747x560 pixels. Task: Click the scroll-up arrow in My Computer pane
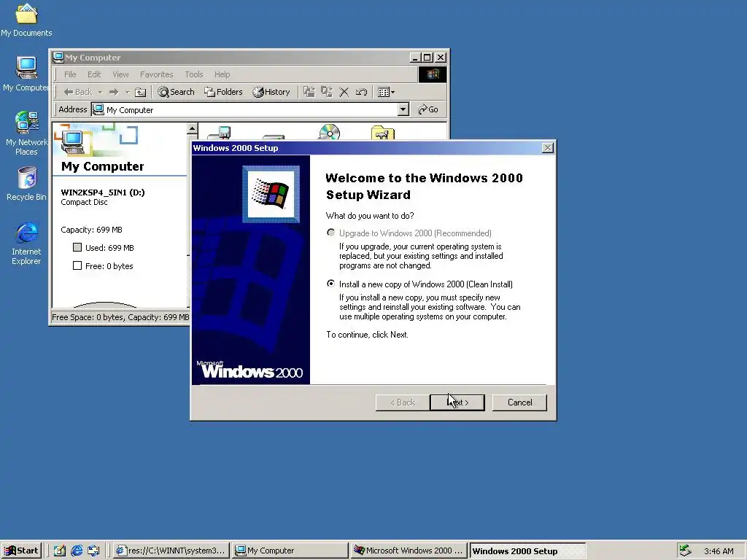192,128
